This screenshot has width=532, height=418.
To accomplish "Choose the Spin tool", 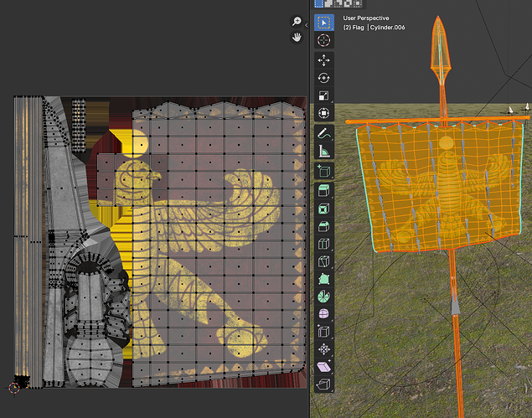I will (324, 297).
